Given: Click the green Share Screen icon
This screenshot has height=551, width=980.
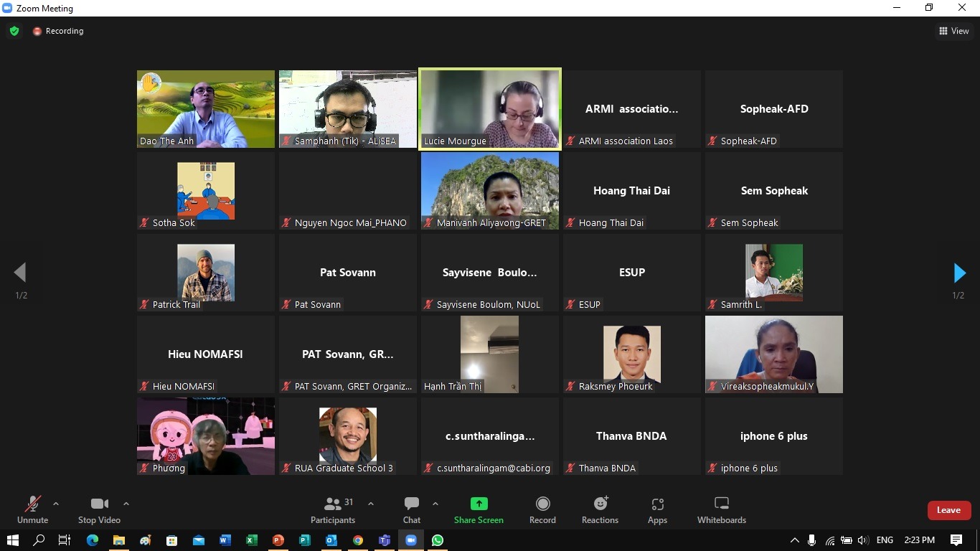Looking at the screenshot, I should [479, 504].
